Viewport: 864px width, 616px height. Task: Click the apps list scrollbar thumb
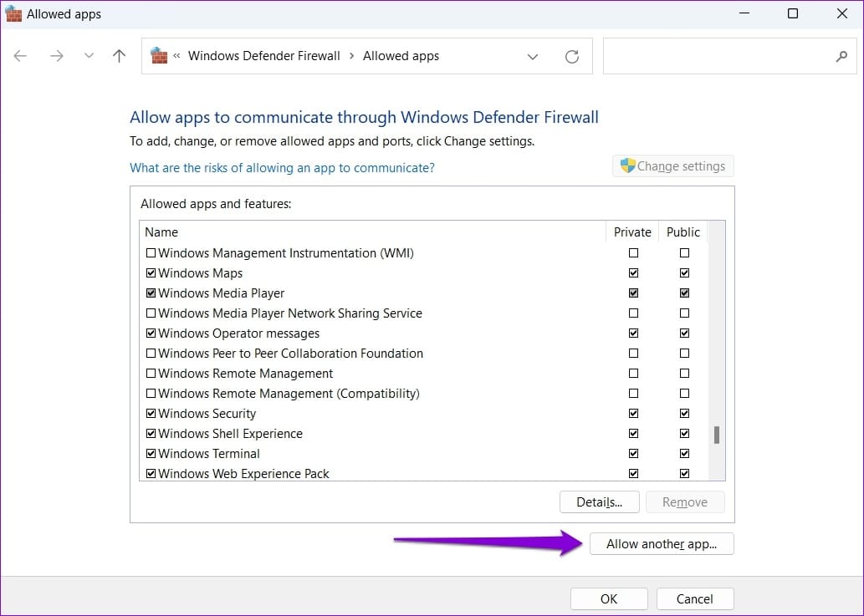(716, 435)
